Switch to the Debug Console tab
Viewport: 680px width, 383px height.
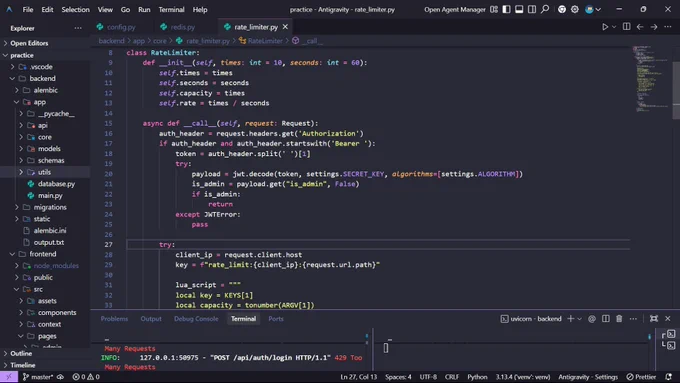click(x=196, y=319)
